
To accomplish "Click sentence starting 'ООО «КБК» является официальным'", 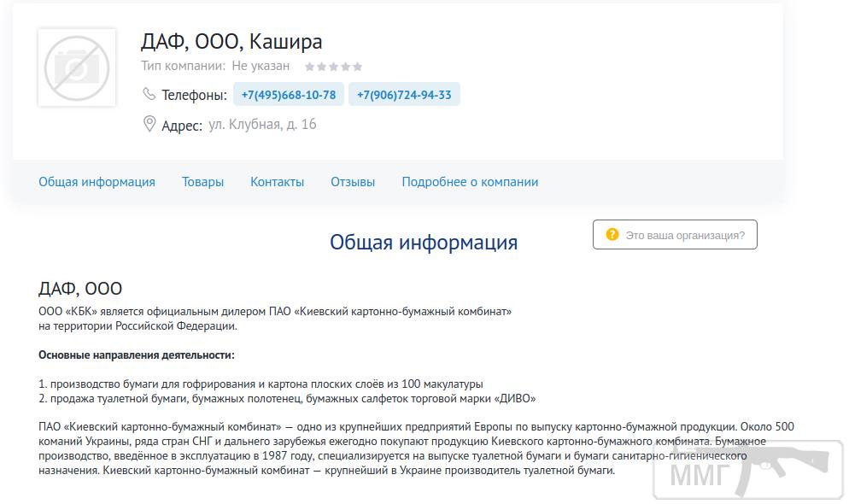I will click(x=275, y=319).
